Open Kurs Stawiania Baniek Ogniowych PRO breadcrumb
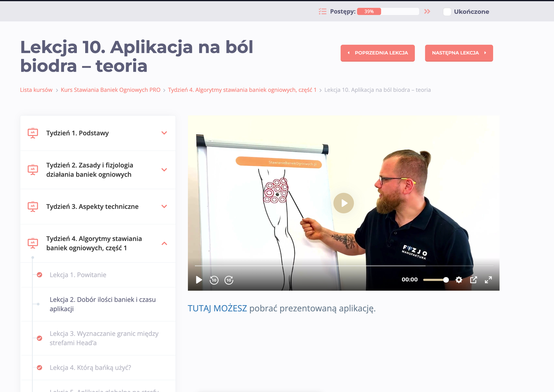The width and height of the screenshot is (554, 392). (x=110, y=90)
